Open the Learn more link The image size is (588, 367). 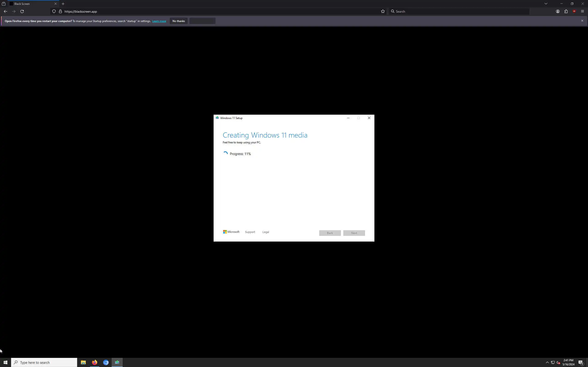tap(159, 21)
